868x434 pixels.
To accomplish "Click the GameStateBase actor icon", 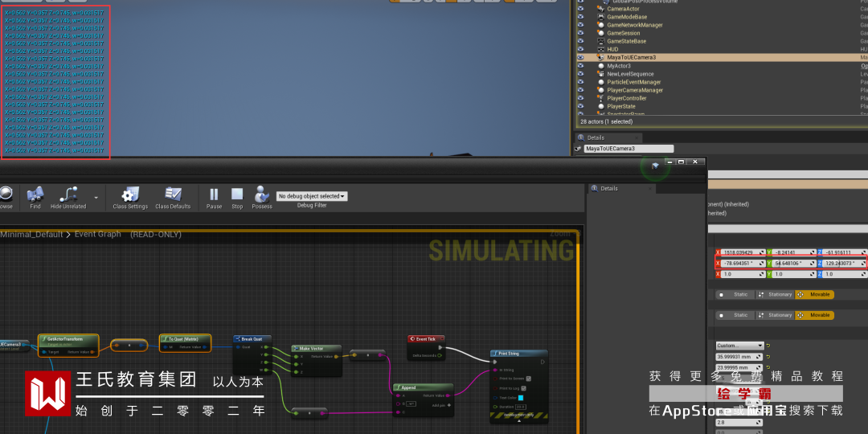I will pos(601,41).
